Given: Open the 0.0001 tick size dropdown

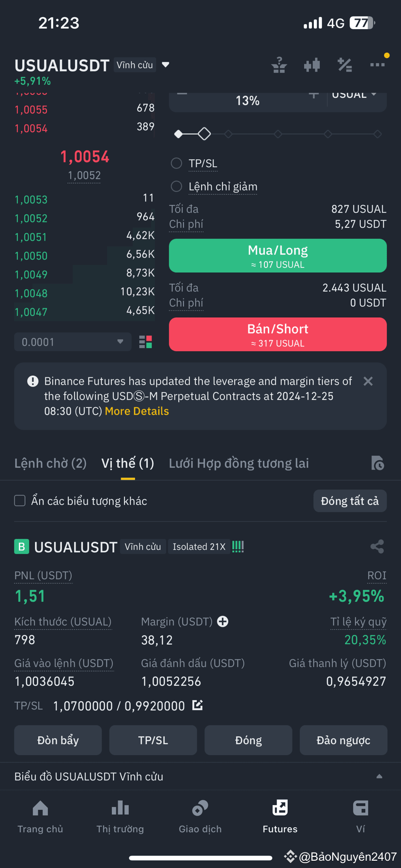Looking at the screenshot, I should point(73,341).
